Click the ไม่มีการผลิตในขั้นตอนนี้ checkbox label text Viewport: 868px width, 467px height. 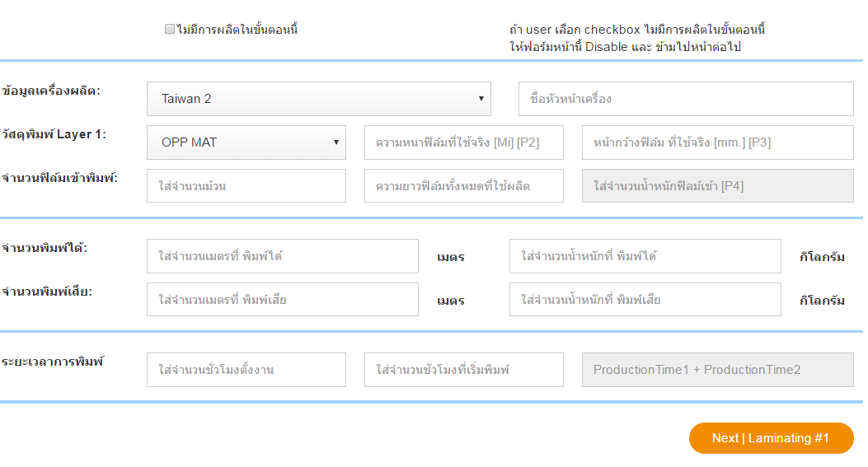pos(237,30)
